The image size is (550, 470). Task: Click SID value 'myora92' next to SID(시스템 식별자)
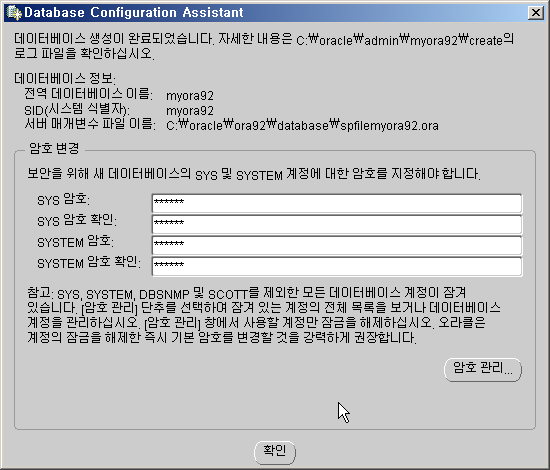pos(190,111)
